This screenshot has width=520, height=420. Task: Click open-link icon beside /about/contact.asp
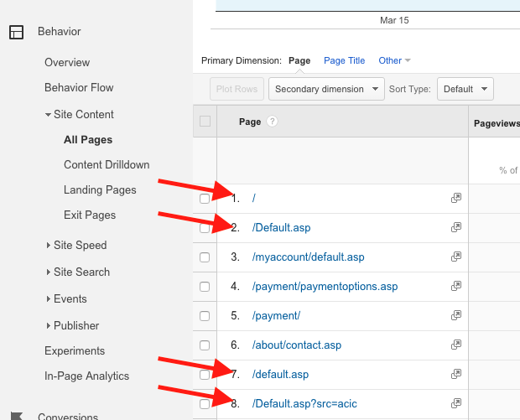click(x=456, y=345)
